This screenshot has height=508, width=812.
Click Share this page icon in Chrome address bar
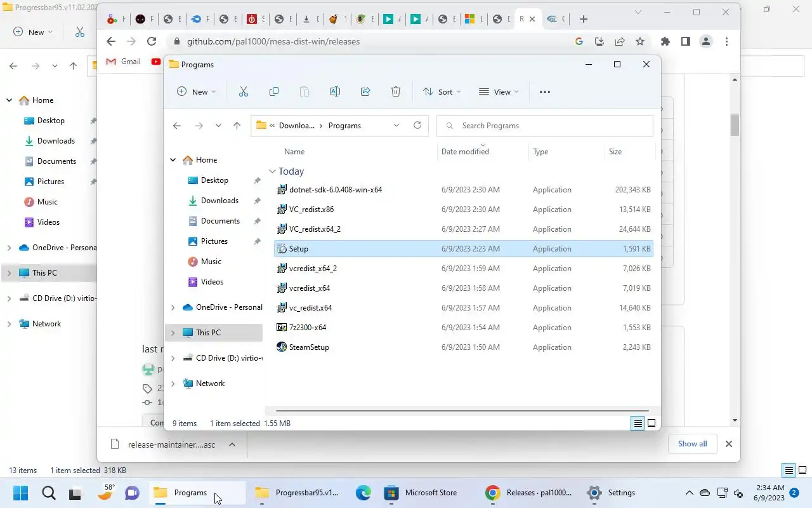pyautogui.click(x=620, y=41)
